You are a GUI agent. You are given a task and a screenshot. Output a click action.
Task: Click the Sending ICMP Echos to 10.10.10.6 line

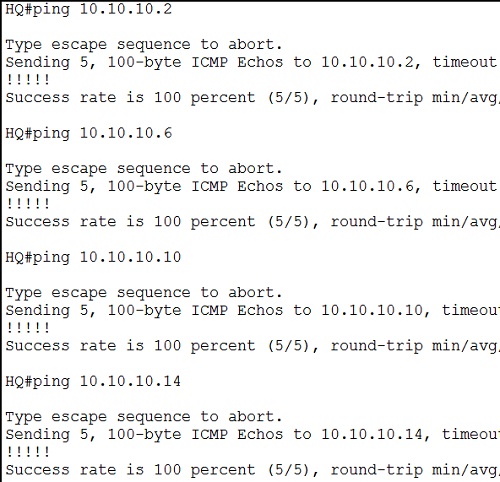(x=252, y=187)
